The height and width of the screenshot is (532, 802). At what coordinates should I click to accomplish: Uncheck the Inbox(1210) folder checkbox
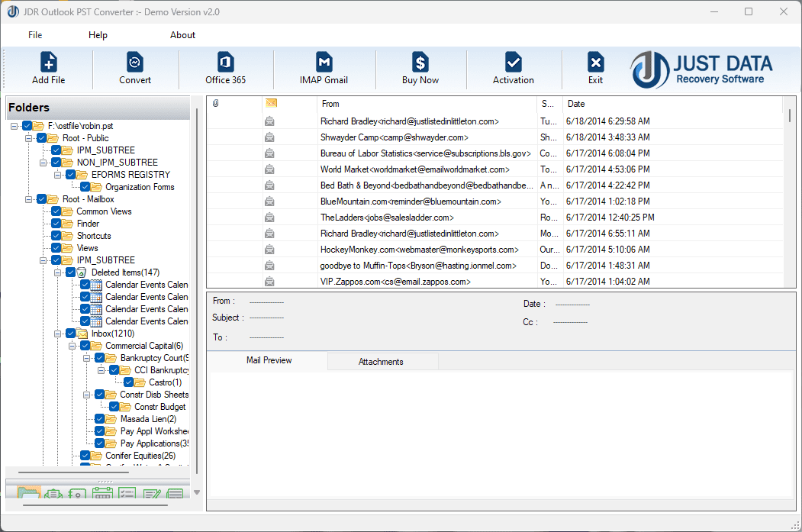(69, 333)
